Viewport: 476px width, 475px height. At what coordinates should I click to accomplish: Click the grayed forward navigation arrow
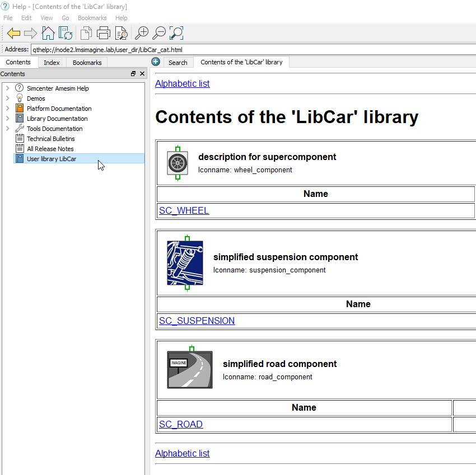tap(29, 33)
